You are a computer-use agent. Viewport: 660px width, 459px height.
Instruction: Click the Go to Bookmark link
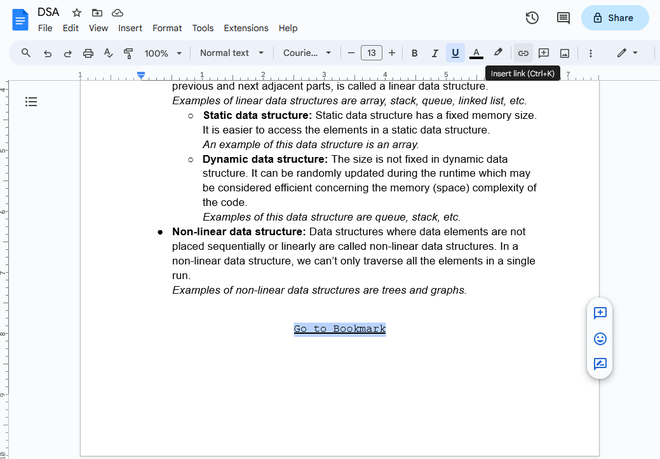pos(340,329)
